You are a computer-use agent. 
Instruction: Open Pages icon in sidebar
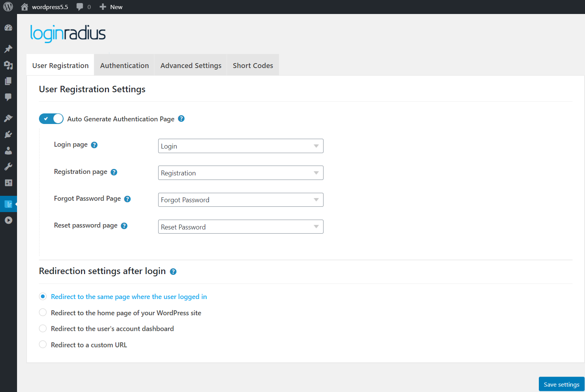[x=8, y=81]
